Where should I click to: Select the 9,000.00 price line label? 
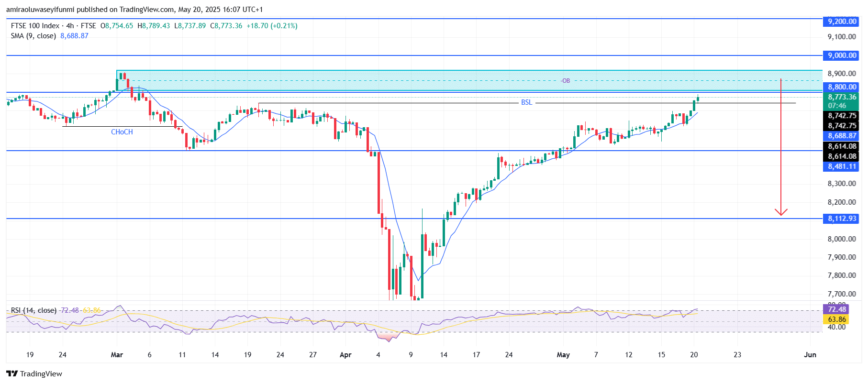pyautogui.click(x=842, y=55)
